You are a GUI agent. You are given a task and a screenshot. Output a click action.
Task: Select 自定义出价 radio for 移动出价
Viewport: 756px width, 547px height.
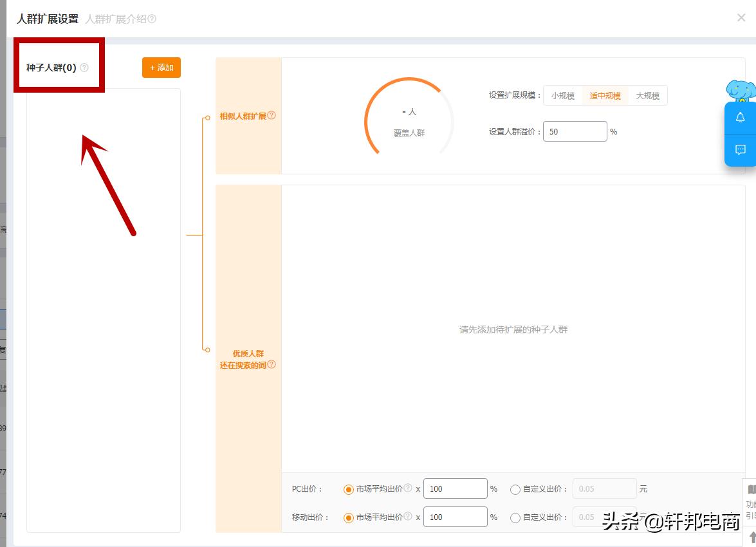coord(515,517)
